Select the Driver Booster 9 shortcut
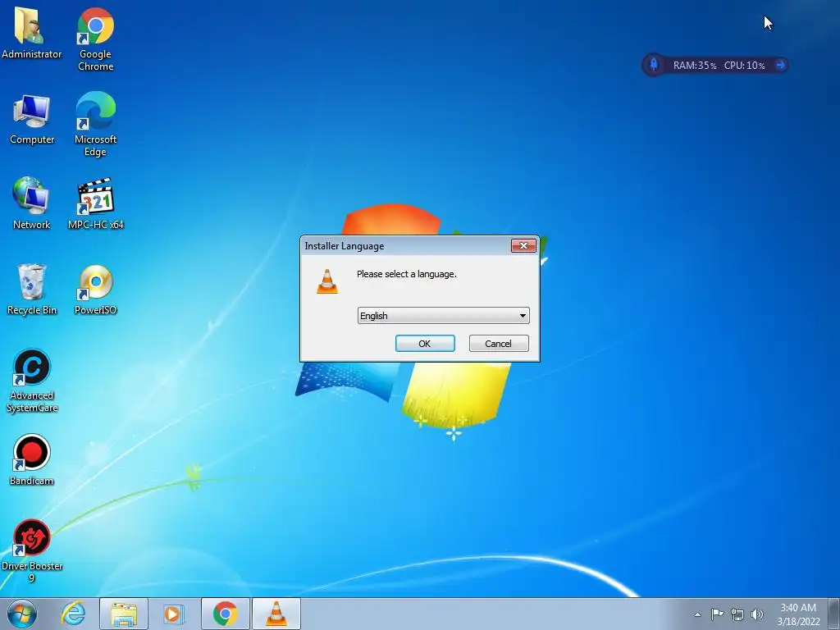Screen dimensions: 840x630 click(32, 550)
